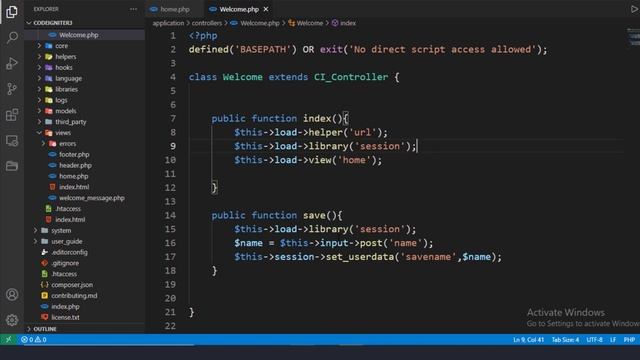Click application in the breadcrumb
This screenshot has height=360, width=640.
pyautogui.click(x=168, y=23)
